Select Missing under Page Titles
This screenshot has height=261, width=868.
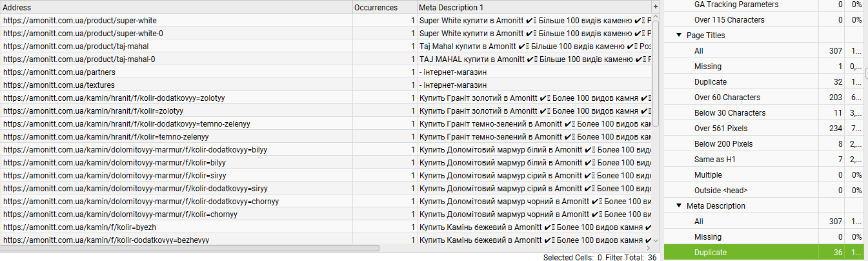pyautogui.click(x=708, y=67)
